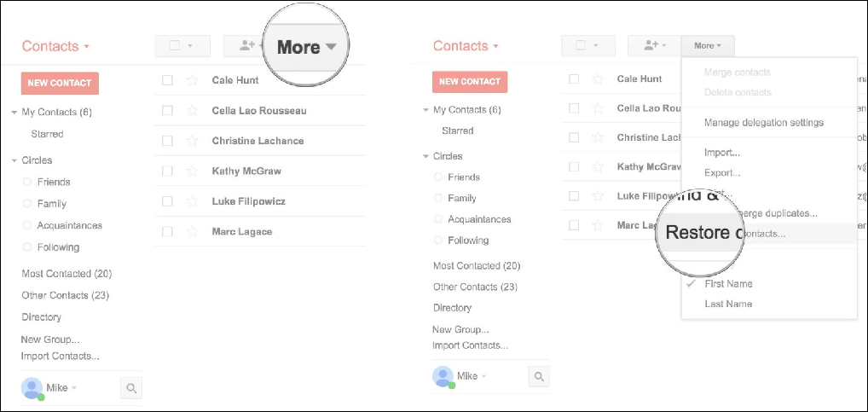868x412 pixels.
Task: Open Other Contacts (23) in right sidebar
Action: (475, 287)
